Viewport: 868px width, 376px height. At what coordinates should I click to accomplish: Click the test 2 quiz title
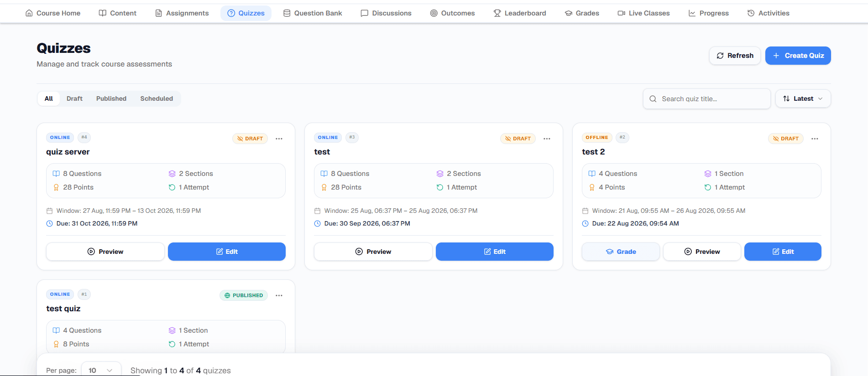click(x=593, y=152)
